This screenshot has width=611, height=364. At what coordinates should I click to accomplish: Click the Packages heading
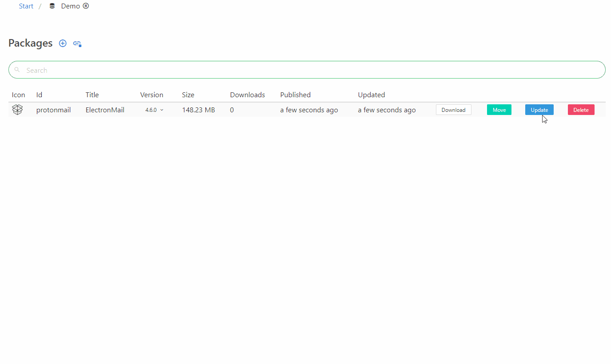point(31,43)
